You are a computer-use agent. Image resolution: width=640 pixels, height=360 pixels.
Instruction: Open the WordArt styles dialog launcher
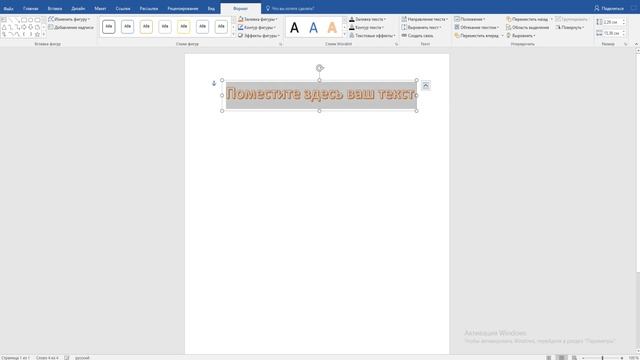point(396,44)
